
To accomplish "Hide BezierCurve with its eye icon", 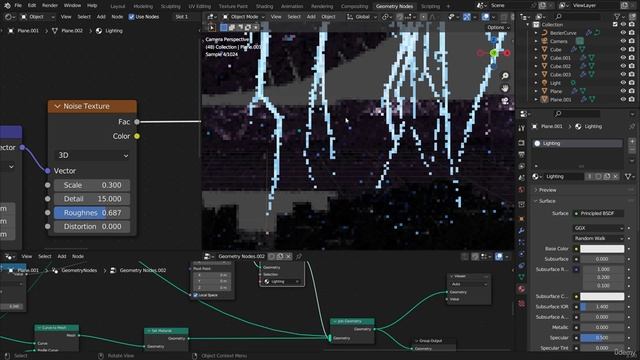I will pyautogui.click(x=623, y=33).
